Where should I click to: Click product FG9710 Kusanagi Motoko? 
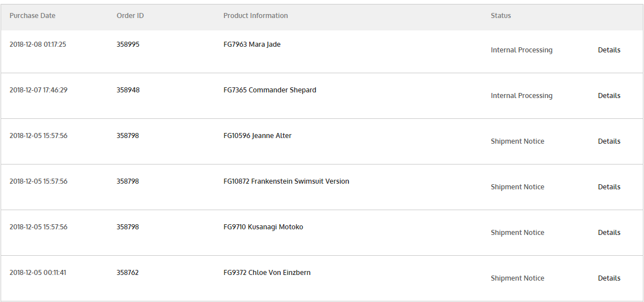pos(263,227)
